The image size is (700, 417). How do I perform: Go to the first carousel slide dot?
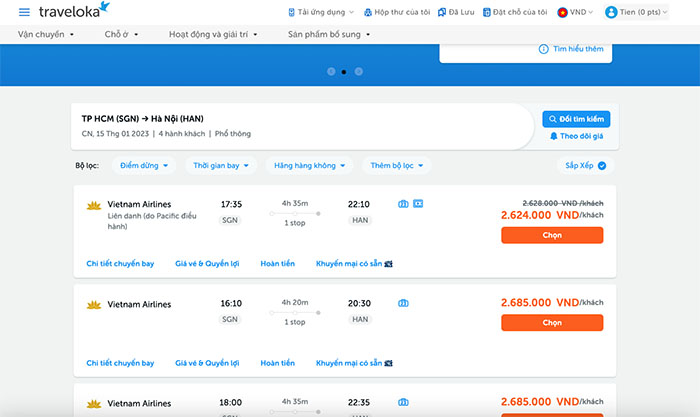click(331, 71)
